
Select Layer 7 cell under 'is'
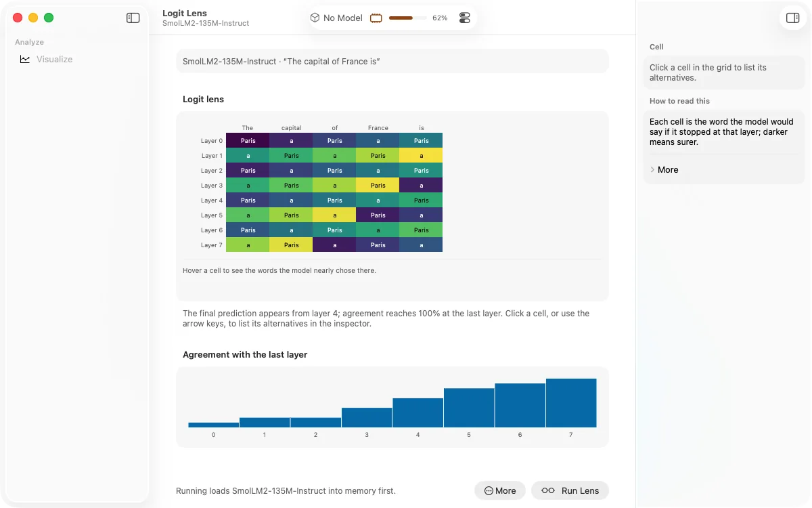[421, 245]
